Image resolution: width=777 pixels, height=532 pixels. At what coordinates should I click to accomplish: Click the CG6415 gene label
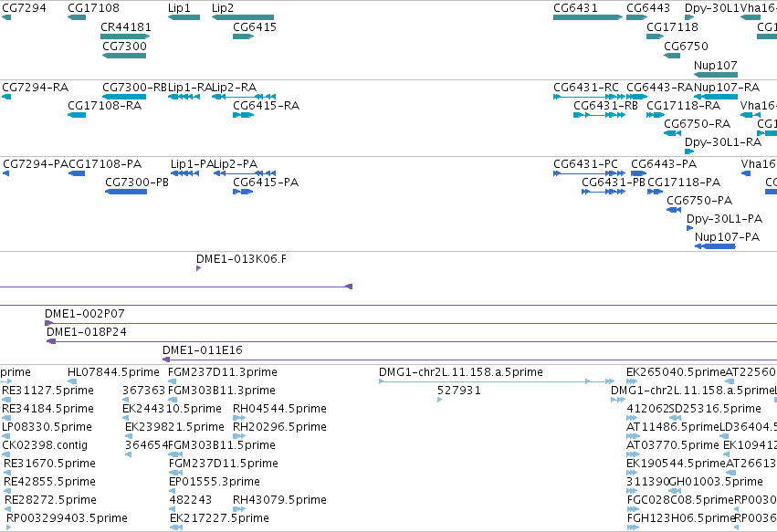coord(255,27)
